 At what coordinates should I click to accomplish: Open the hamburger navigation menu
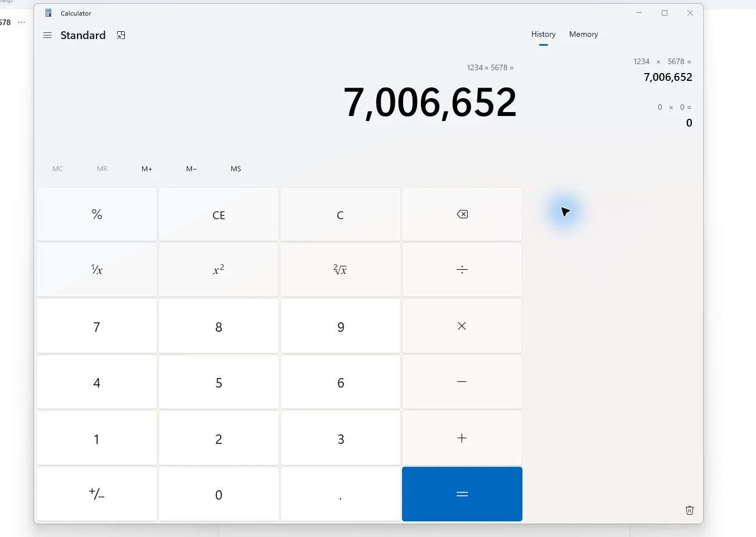tap(47, 35)
